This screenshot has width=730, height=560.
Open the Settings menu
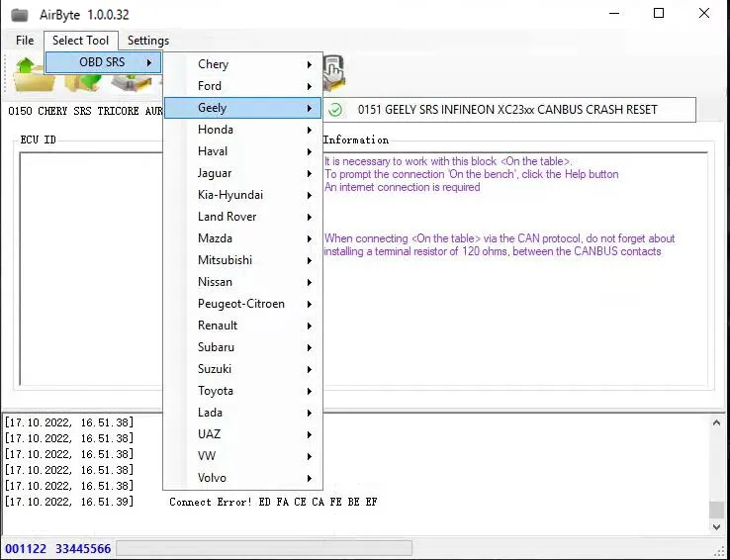pyautogui.click(x=148, y=41)
